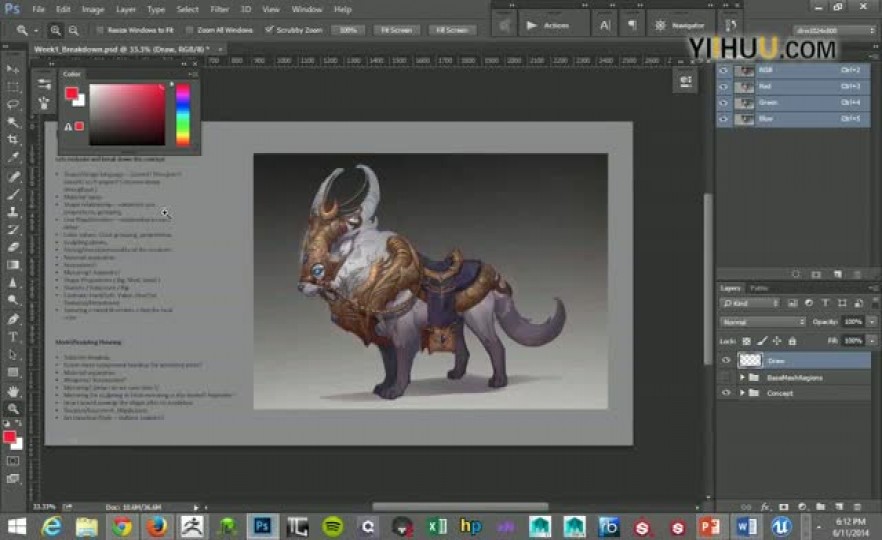
Task: Open the Color panel flyout menu
Action: click(x=193, y=74)
